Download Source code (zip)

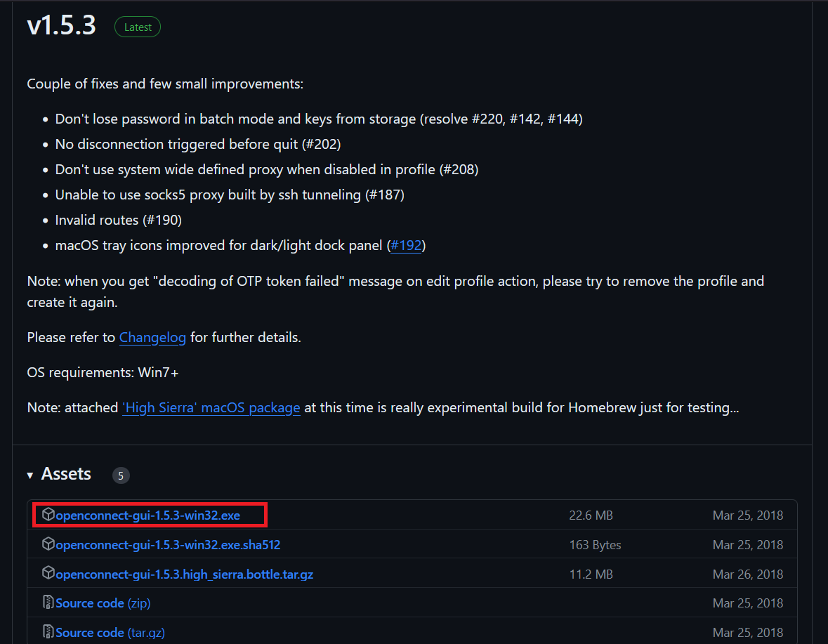click(x=103, y=603)
